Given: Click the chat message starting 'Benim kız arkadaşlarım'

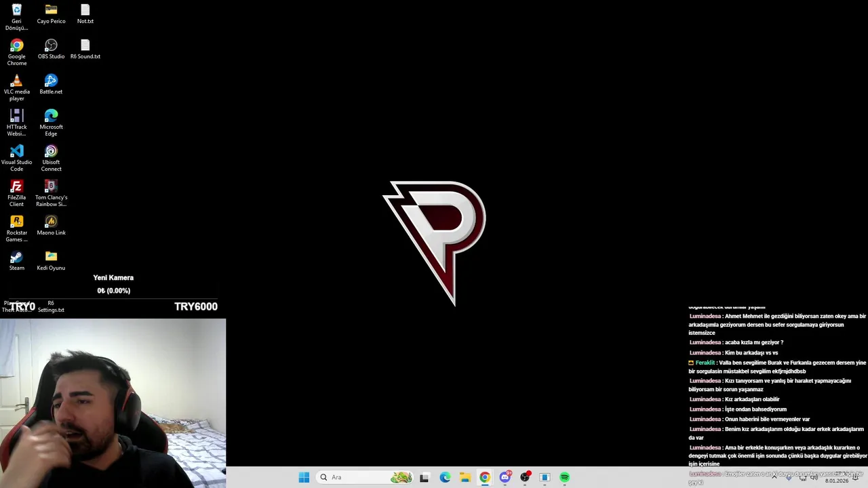Looking at the screenshot, I should coord(776,433).
